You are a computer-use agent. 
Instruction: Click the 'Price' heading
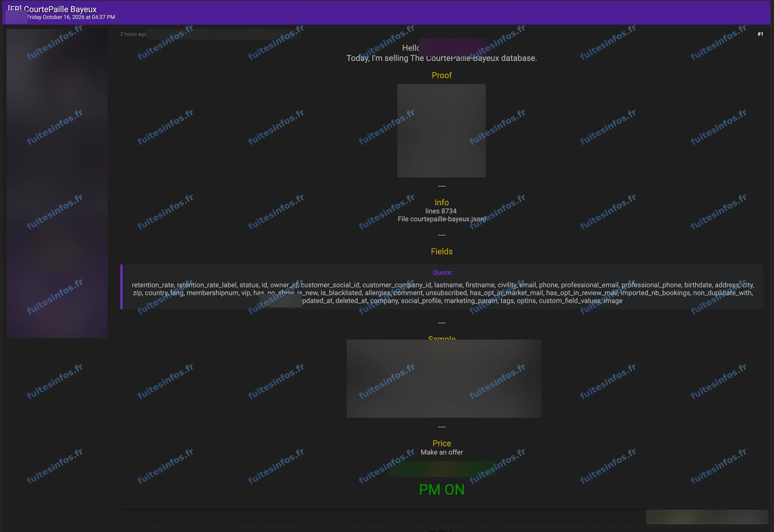[442, 443]
